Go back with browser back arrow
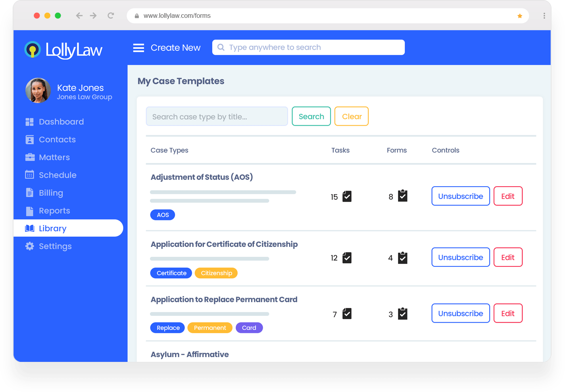This screenshot has height=392, width=565. (x=79, y=16)
